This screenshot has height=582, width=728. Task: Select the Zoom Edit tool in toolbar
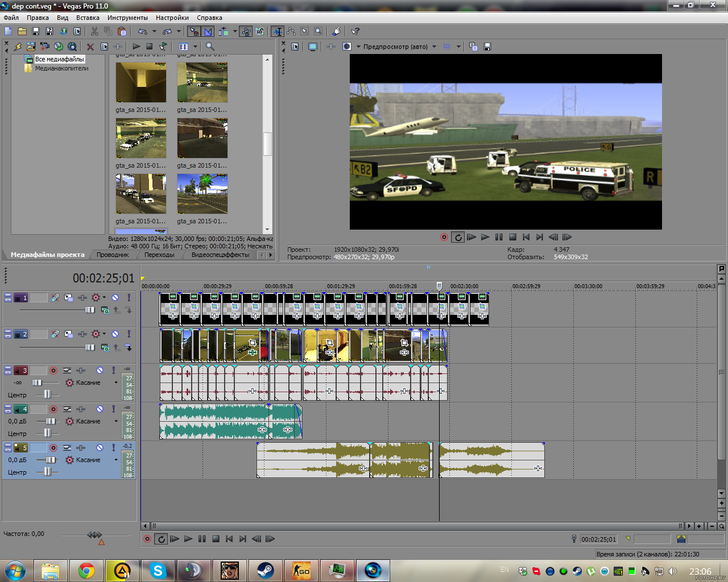(x=318, y=31)
